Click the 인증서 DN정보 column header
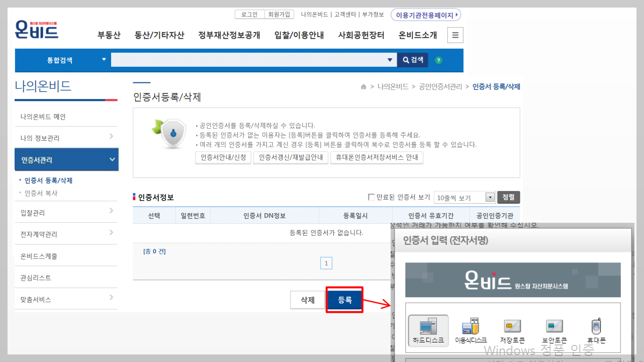The height and width of the screenshot is (362, 644). click(x=264, y=216)
